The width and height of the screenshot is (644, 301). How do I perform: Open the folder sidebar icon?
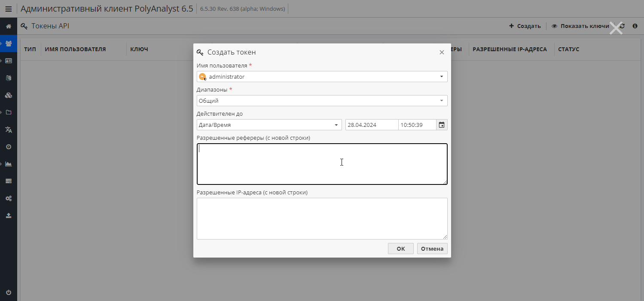click(8, 112)
